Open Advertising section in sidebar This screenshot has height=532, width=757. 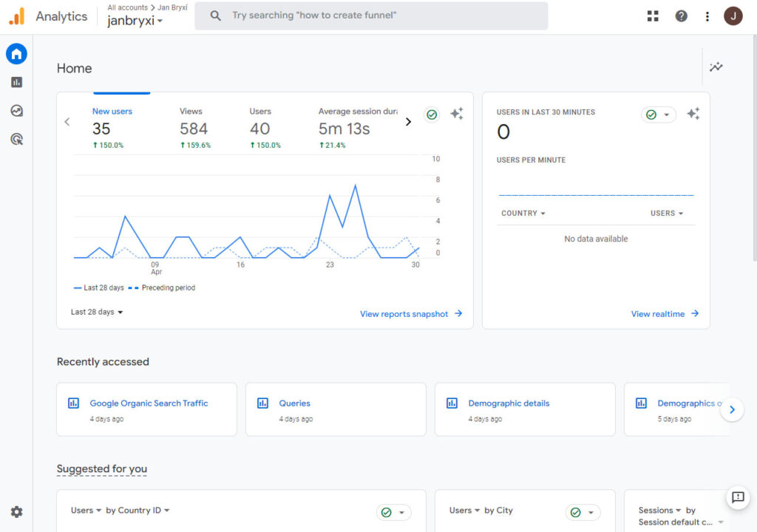tap(16, 139)
